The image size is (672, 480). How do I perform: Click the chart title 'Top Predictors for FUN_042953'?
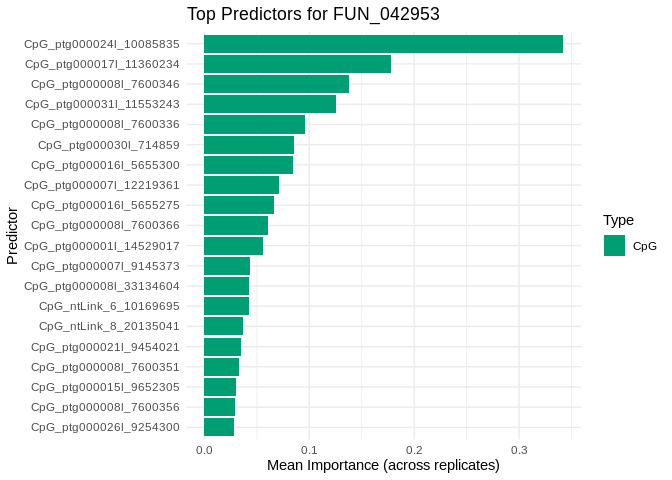click(313, 14)
